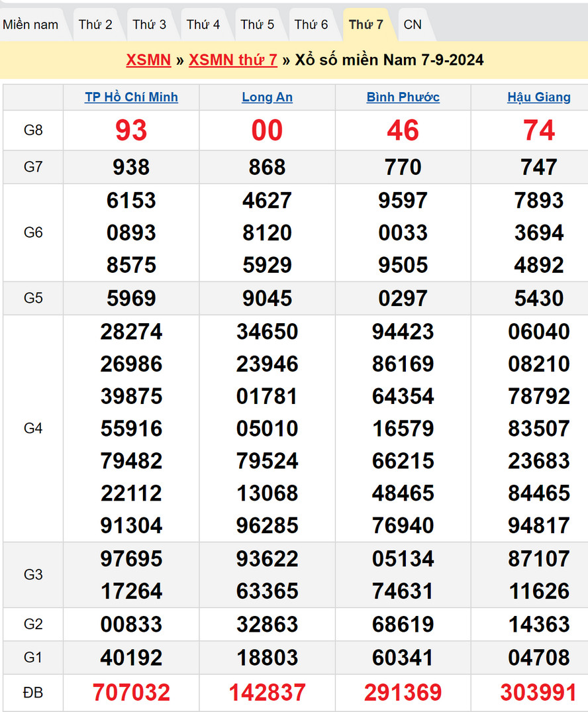The height and width of the screenshot is (712, 588).
Task: Switch to the Thứ 2 tab
Action: (x=95, y=25)
